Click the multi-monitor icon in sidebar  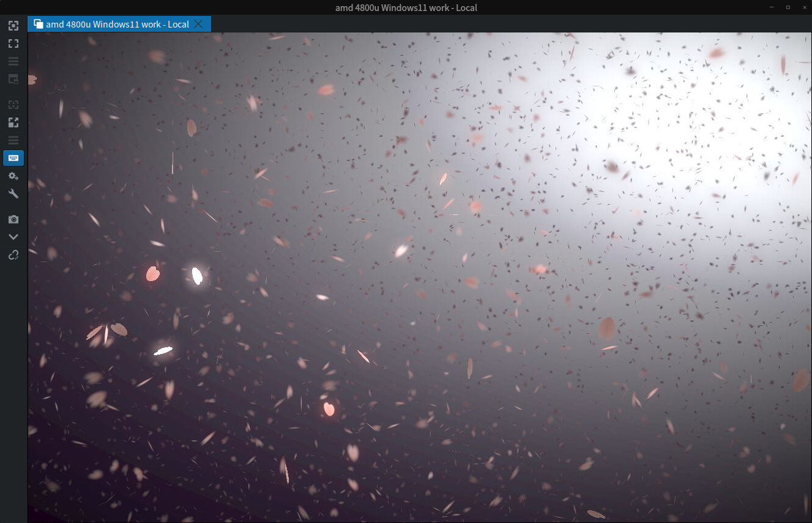pyautogui.click(x=13, y=79)
